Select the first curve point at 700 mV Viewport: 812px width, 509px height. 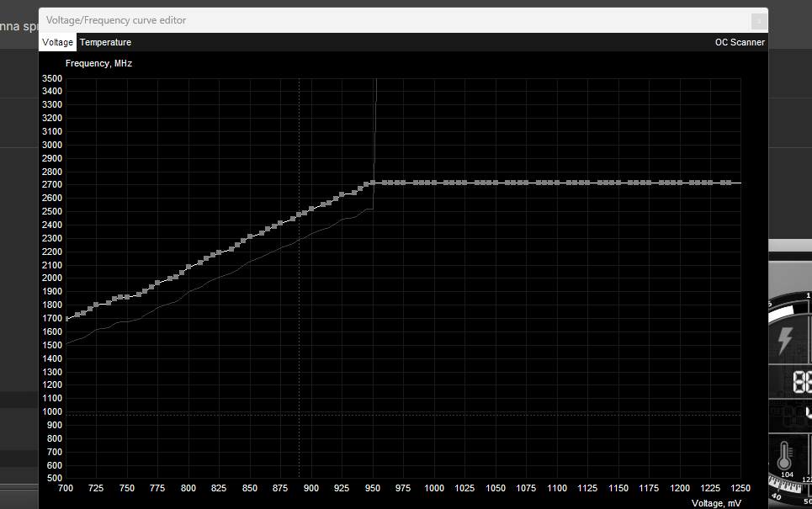pyautogui.click(x=67, y=319)
